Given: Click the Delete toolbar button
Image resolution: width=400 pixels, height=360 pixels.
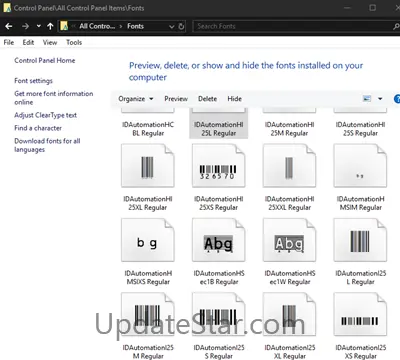Looking at the screenshot, I should coord(207,99).
